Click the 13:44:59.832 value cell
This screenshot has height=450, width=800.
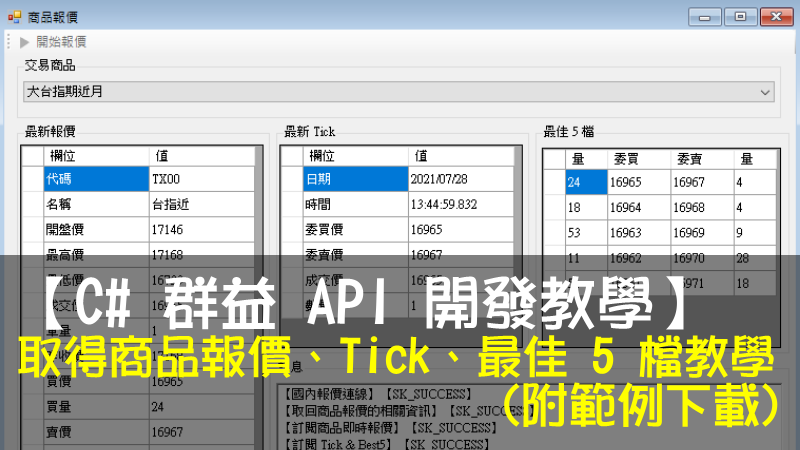[461, 204]
